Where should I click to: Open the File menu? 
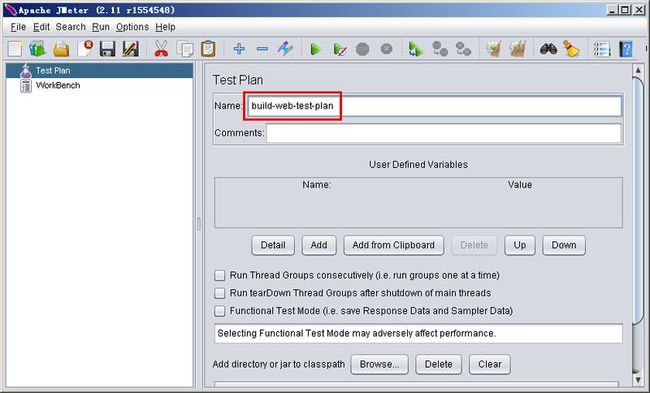[x=18, y=27]
